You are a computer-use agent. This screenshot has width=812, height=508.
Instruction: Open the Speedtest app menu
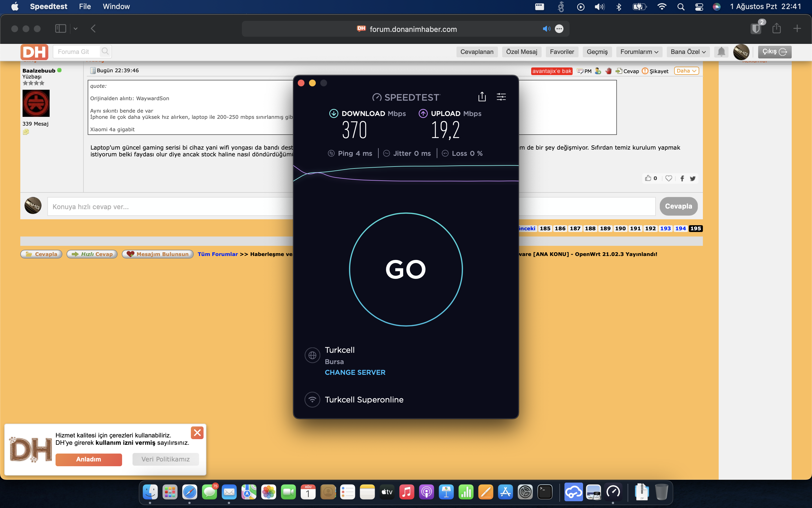click(x=48, y=6)
